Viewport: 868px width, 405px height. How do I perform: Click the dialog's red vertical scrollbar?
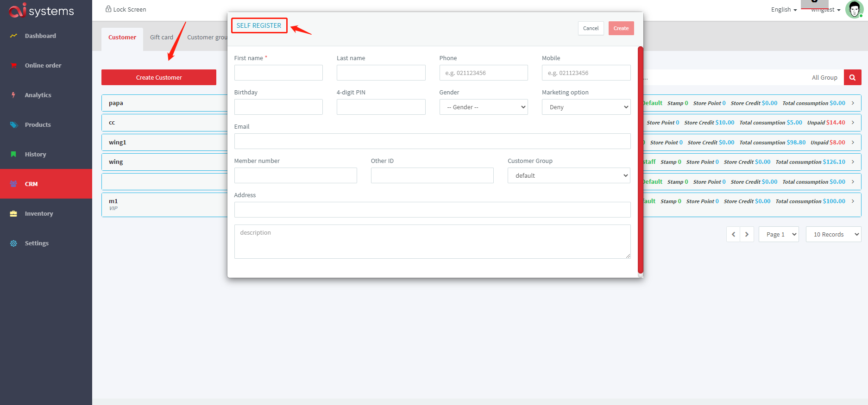641,160
